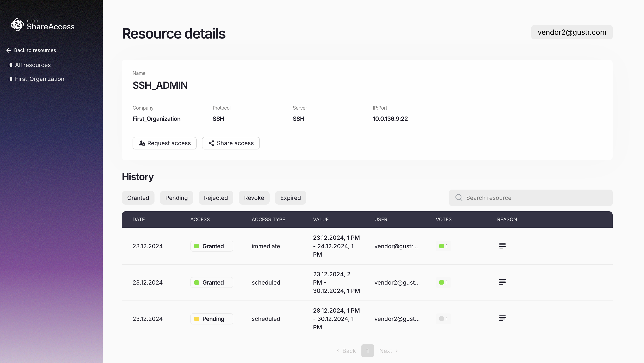Go back to resources
Image resolution: width=644 pixels, height=363 pixels.
click(31, 50)
